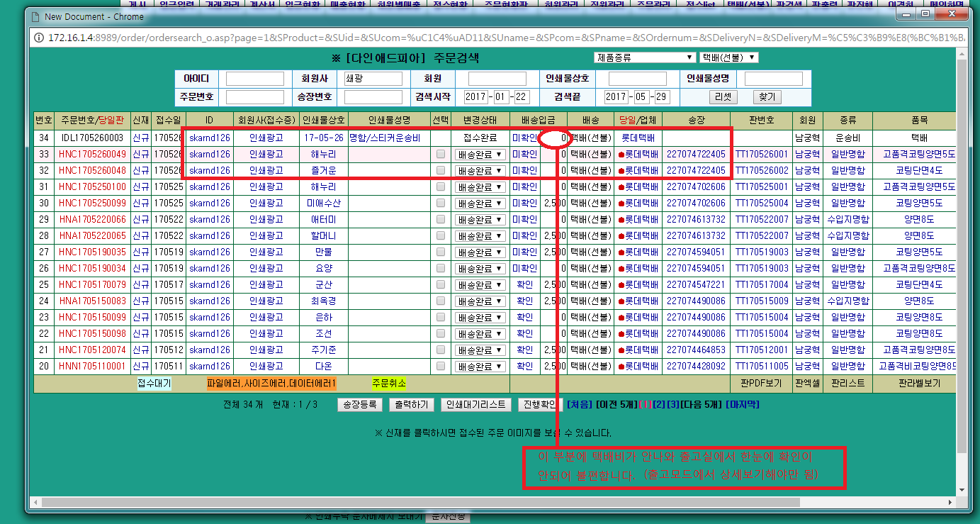Viewport: 980px width, 524px height.
Task: Open the 배송완료 status dropdown in row 32
Action: [x=480, y=170]
